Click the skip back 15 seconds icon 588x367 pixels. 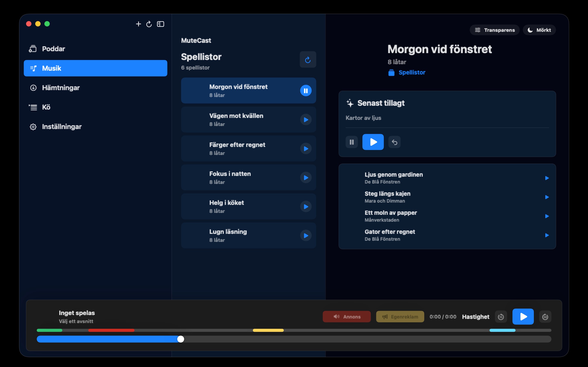pos(501,316)
